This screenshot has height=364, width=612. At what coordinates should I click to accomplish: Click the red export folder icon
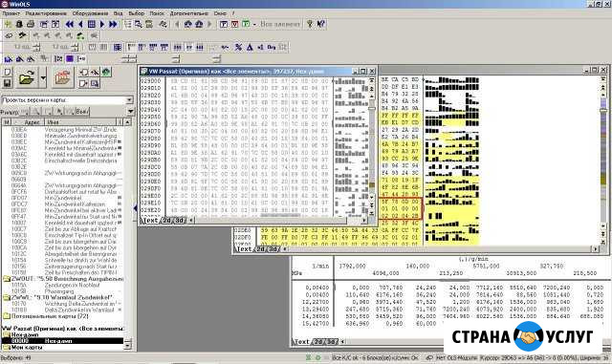[62, 76]
